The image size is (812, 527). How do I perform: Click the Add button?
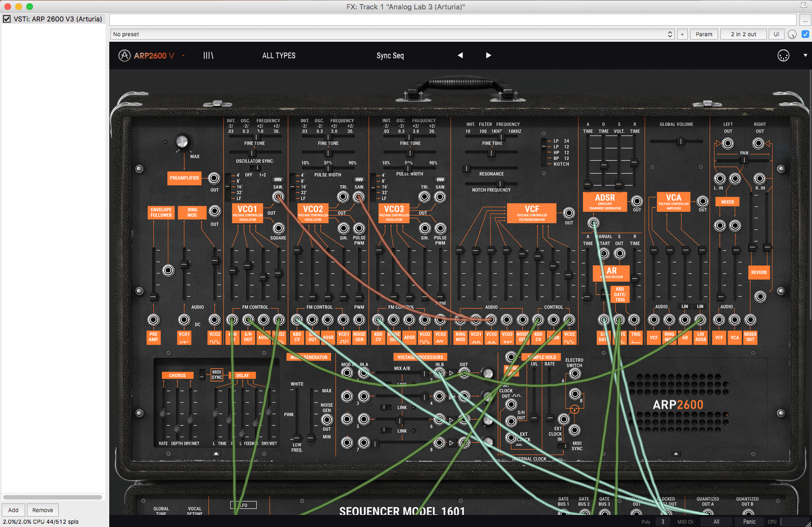pyautogui.click(x=13, y=510)
